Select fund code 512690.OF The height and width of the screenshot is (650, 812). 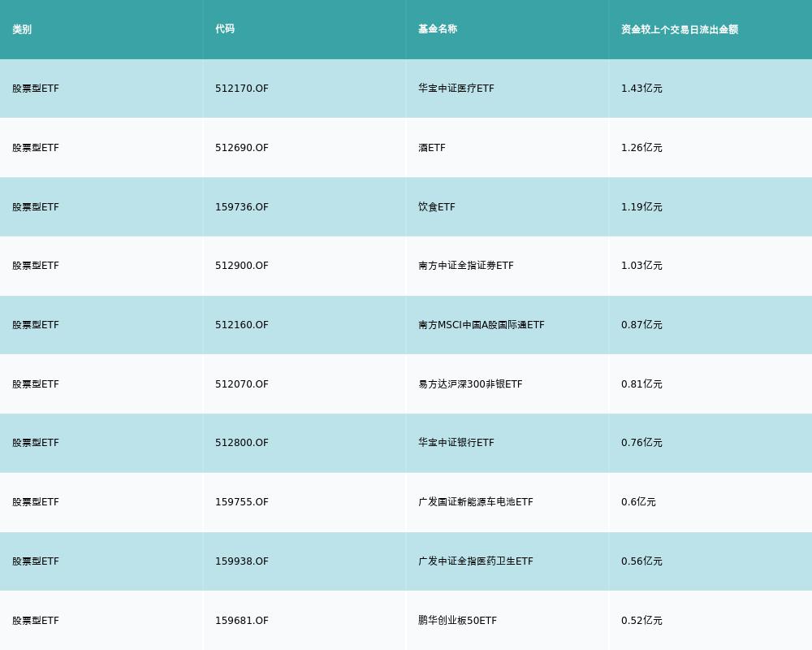242,148
